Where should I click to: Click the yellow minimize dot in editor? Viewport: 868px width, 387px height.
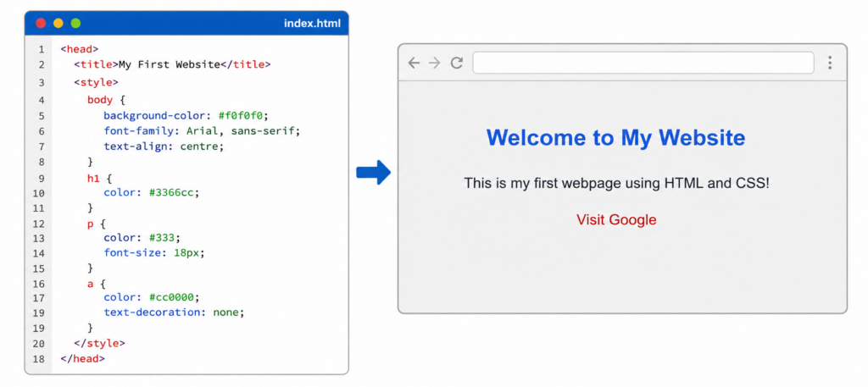point(58,23)
